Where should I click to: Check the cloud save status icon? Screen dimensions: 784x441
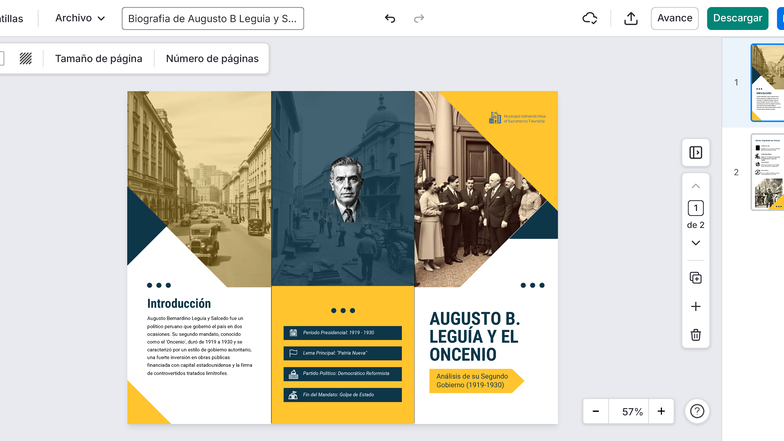click(590, 18)
